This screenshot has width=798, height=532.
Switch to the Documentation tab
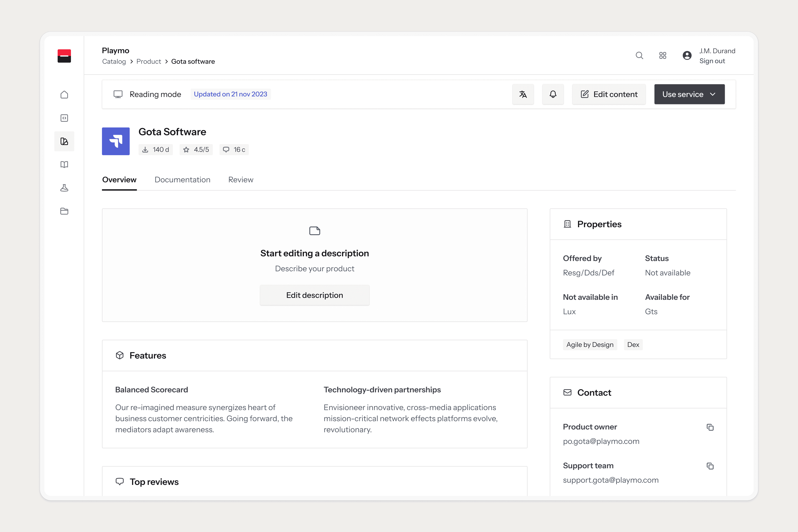pos(183,180)
